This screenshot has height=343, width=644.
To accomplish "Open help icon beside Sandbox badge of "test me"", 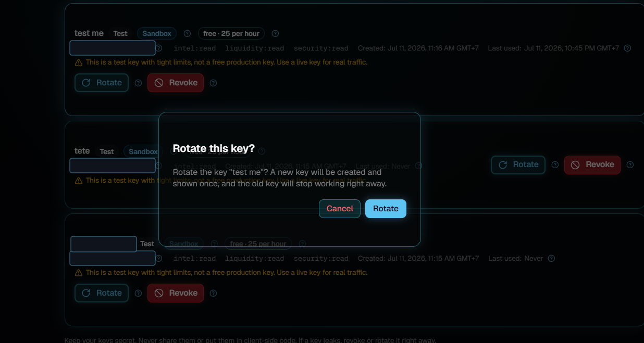I will 188,33.
